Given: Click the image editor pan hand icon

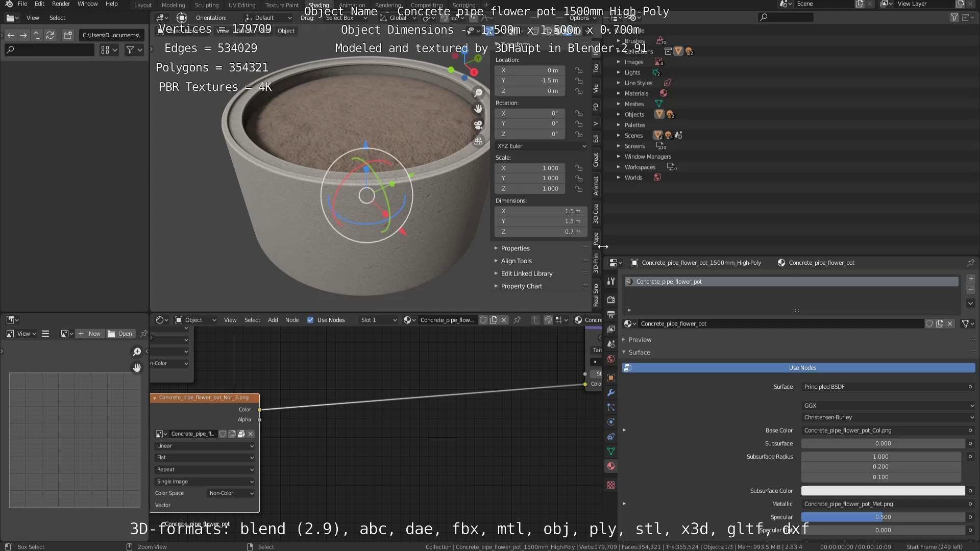Looking at the screenshot, I should tap(137, 368).
